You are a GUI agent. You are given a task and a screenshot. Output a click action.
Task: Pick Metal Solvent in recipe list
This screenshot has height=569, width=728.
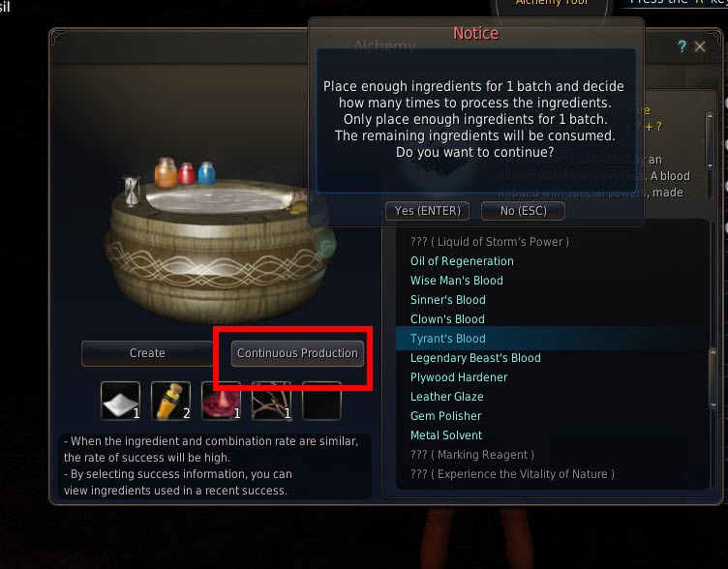(446, 435)
